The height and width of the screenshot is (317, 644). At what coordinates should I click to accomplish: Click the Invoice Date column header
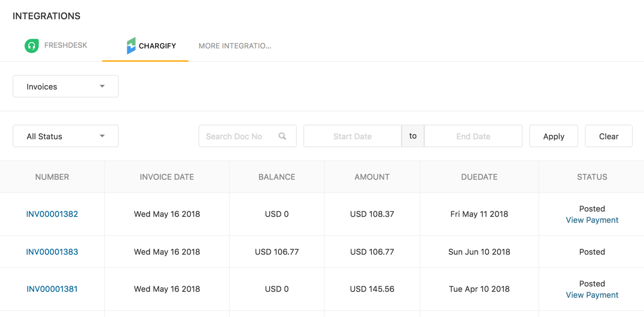pos(167,177)
